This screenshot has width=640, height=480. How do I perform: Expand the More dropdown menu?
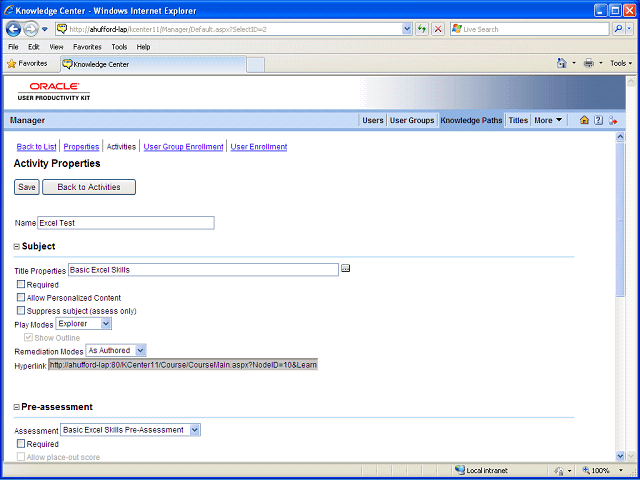pyautogui.click(x=548, y=120)
